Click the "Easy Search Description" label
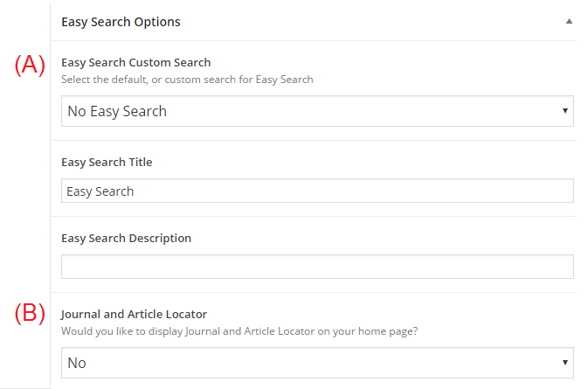This screenshot has height=389, width=588. (126, 238)
